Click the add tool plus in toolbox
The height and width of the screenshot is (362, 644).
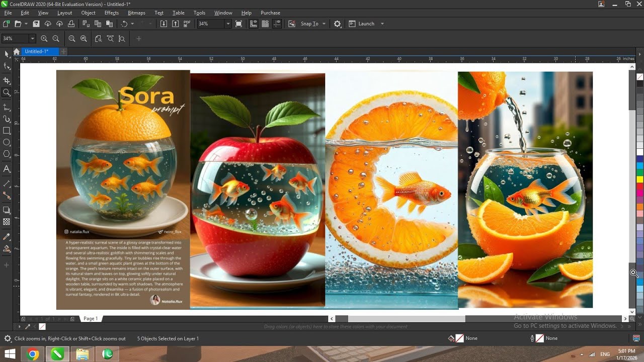(x=7, y=265)
